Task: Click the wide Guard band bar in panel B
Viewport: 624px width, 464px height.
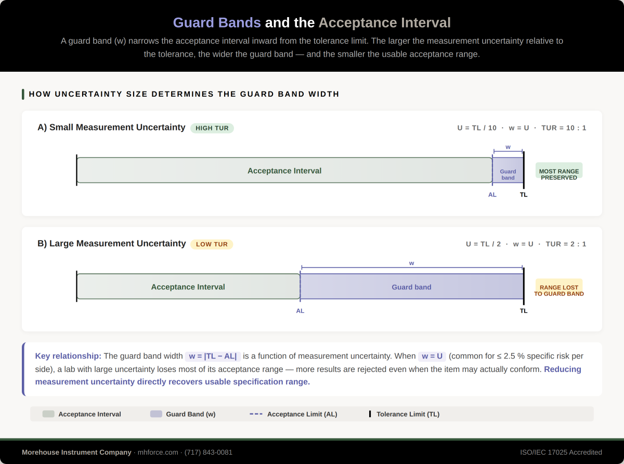Action: [411, 287]
